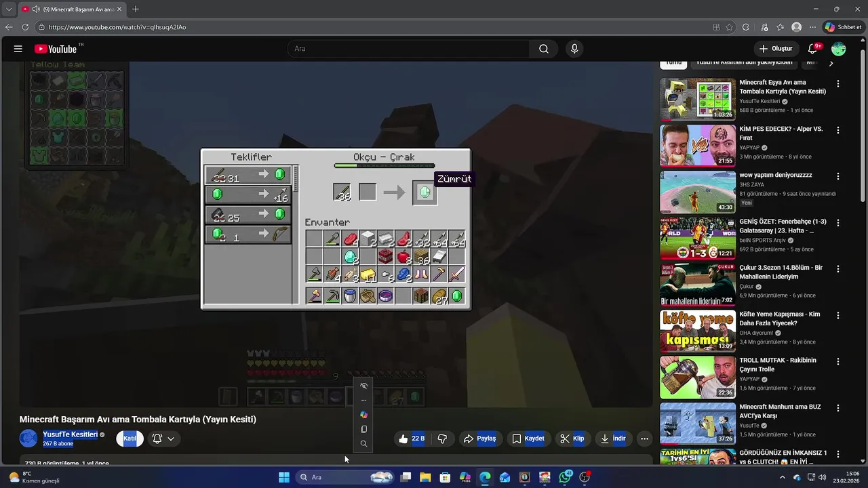Open the YouTube hamburger guide menu

(x=18, y=49)
